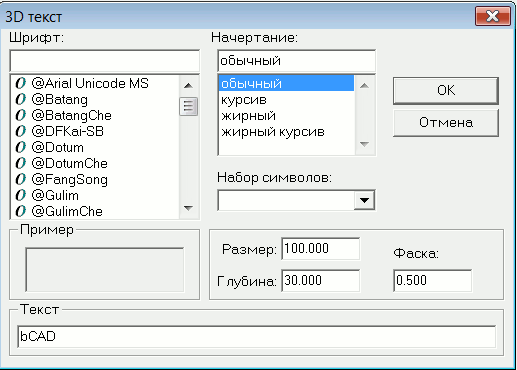Click the Текст field containing bCAD
The height and width of the screenshot is (370, 517).
(x=256, y=336)
